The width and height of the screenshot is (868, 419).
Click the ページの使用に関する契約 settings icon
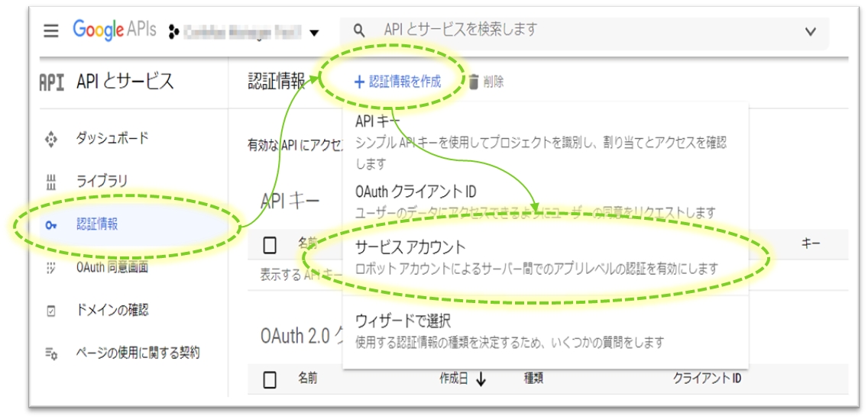tap(51, 353)
